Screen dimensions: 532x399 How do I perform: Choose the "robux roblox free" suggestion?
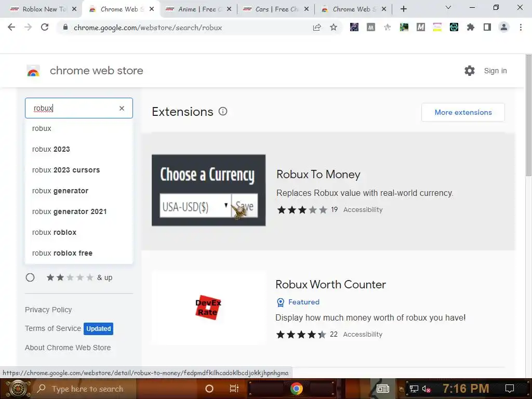[x=79, y=253]
